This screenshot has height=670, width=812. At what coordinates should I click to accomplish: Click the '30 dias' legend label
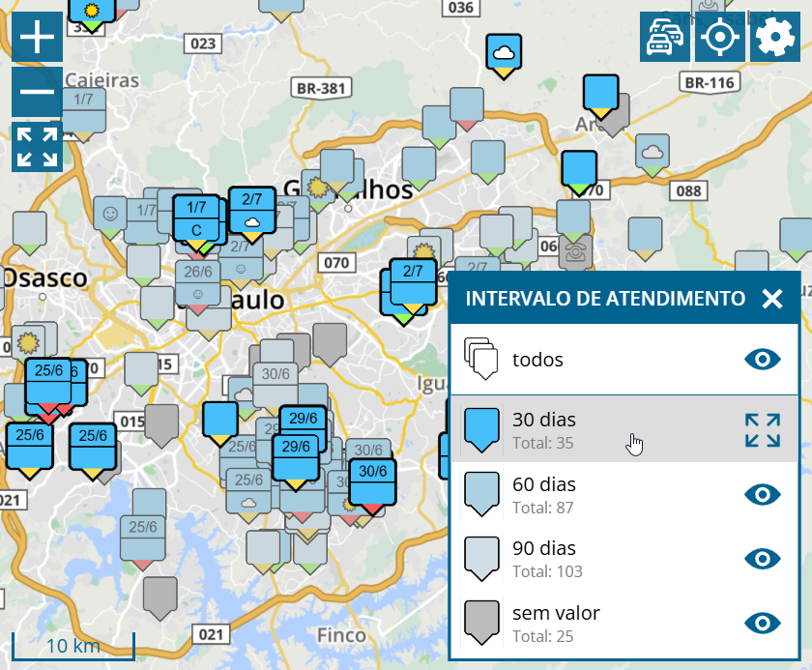pos(544,420)
